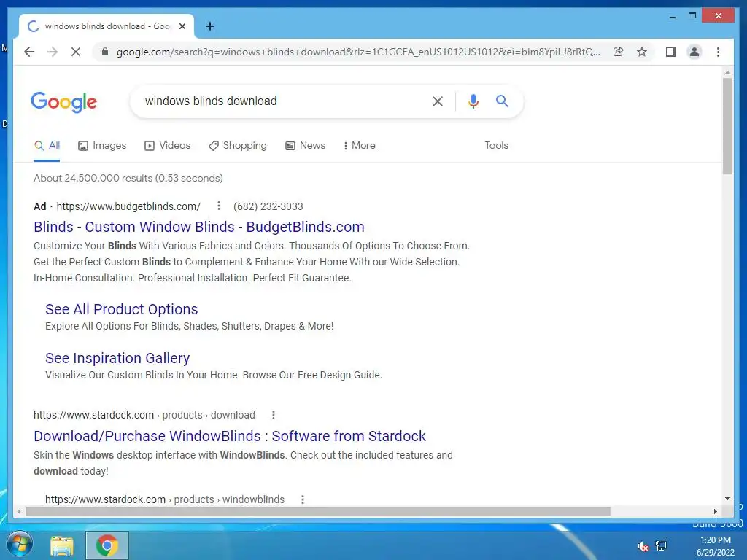Open search Tools options
Image resolution: width=747 pixels, height=560 pixels.
[x=496, y=145]
